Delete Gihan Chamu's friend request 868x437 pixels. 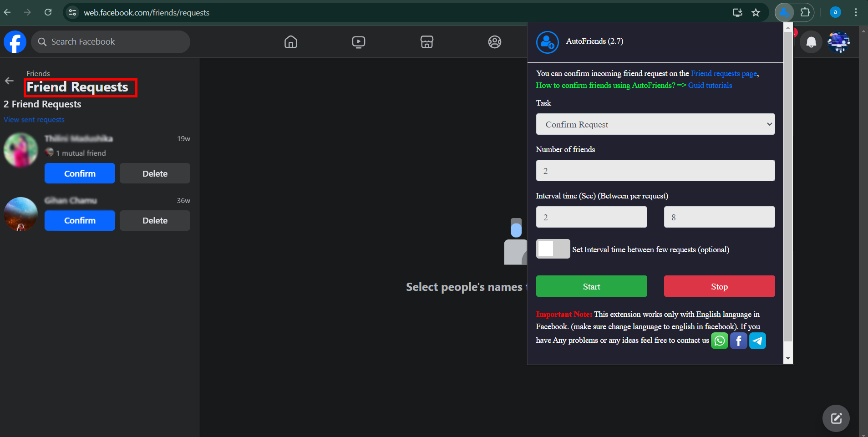(x=155, y=220)
